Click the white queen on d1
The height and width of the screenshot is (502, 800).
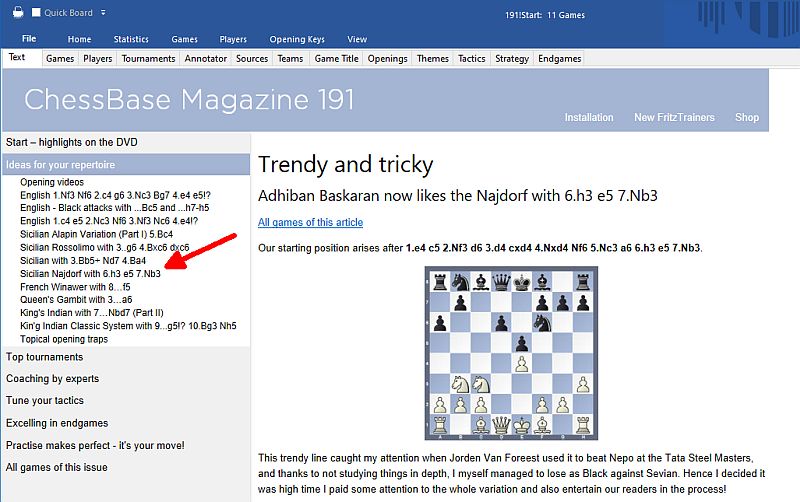click(x=501, y=424)
